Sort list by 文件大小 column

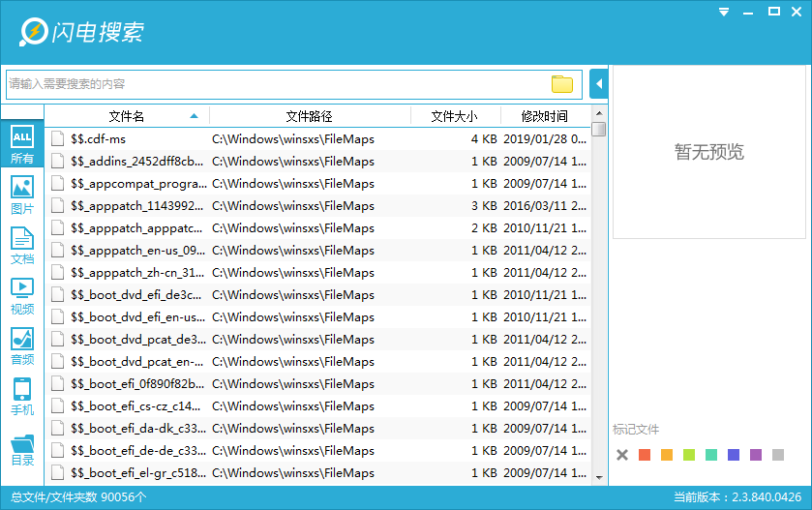(453, 116)
